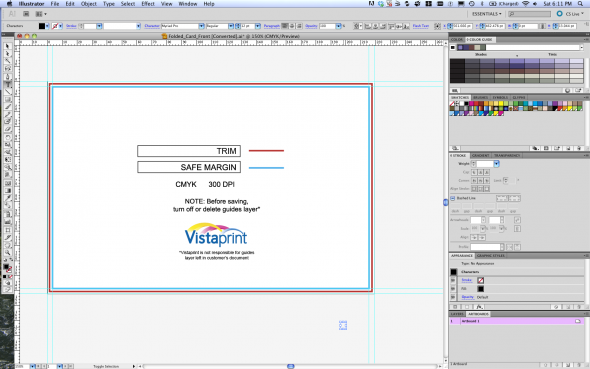Open the Arrange Documents icon

(x=41, y=14)
